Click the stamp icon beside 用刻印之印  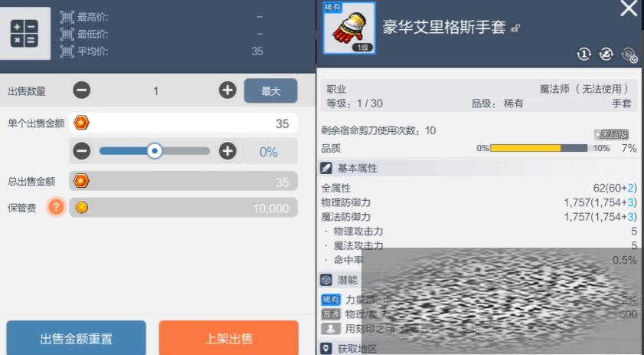331,329
